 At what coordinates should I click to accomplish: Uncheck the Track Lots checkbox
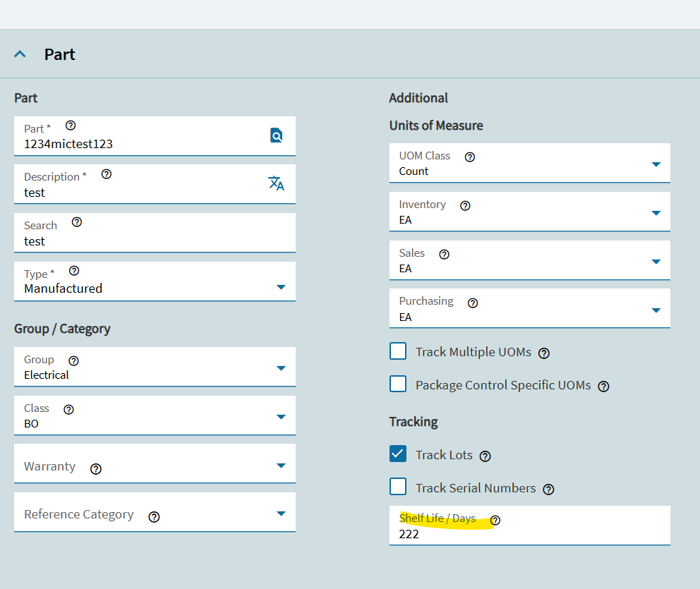398,454
